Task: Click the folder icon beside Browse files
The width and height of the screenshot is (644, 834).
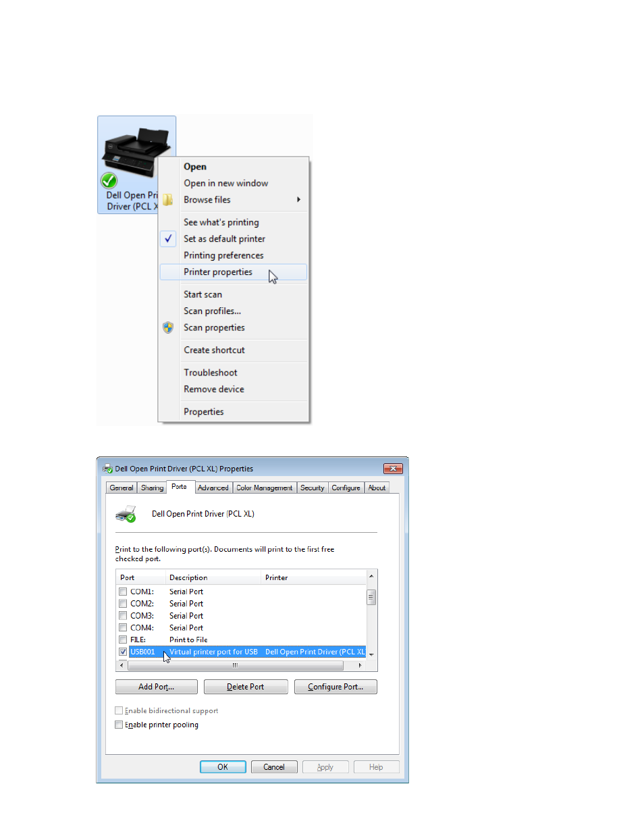Action: coord(168,200)
